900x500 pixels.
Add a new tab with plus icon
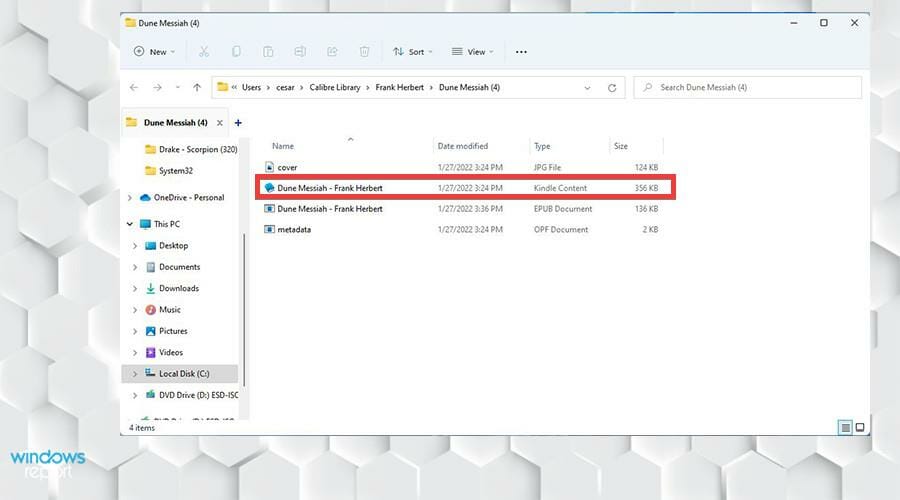238,122
